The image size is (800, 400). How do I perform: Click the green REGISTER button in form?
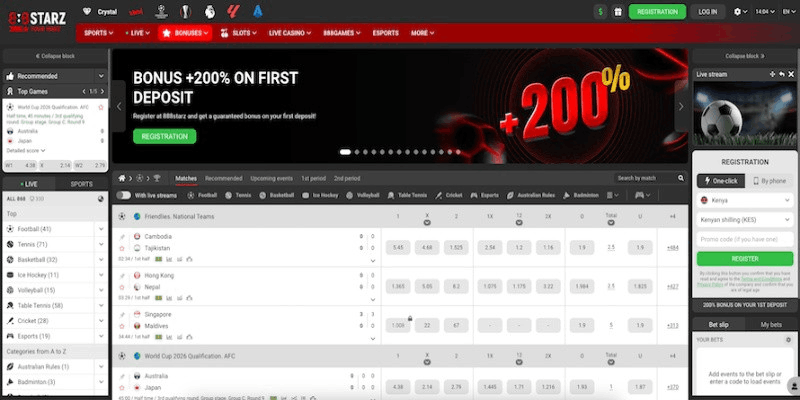[744, 258]
